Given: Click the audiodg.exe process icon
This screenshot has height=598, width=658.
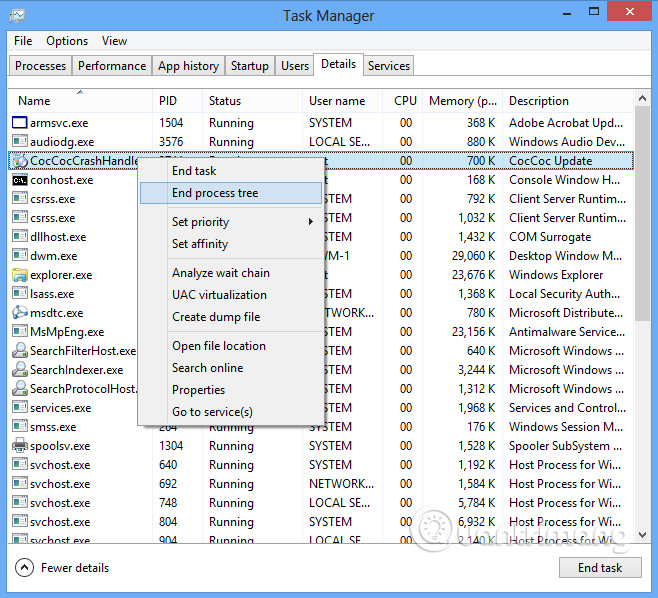Looking at the screenshot, I should (x=19, y=141).
